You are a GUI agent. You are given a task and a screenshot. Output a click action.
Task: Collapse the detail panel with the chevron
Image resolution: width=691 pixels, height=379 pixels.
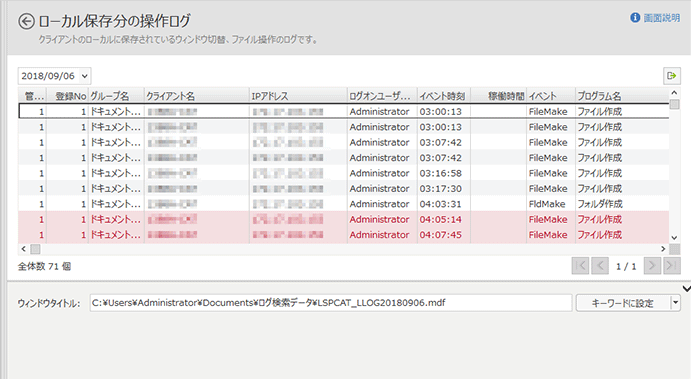pyautogui.click(x=686, y=289)
